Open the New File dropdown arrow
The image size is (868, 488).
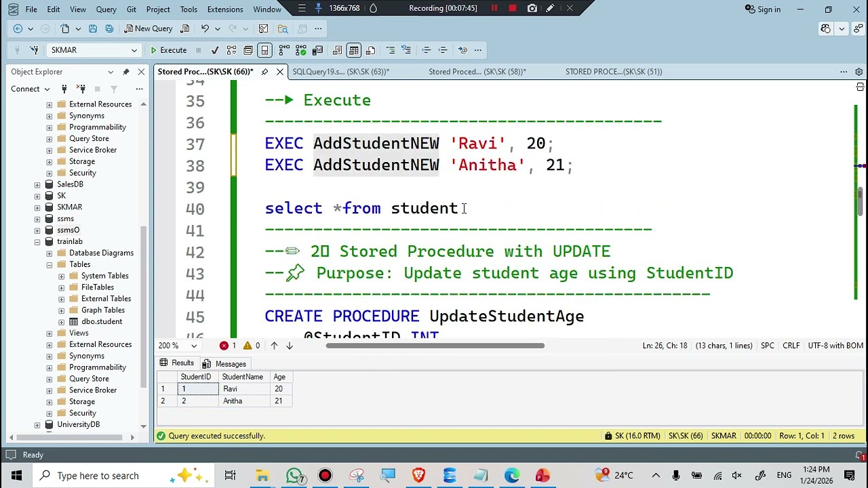(x=78, y=28)
